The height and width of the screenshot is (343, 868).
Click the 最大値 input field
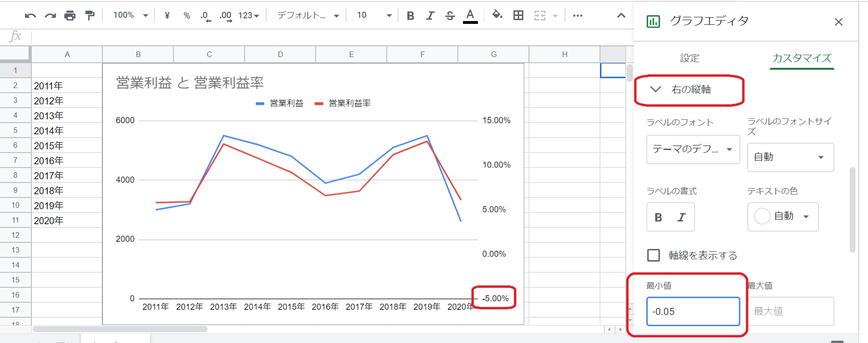coord(790,311)
